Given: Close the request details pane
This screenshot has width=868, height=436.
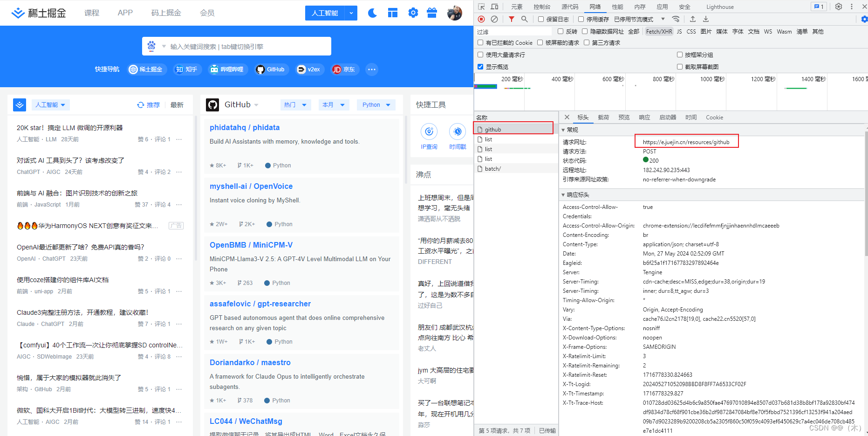Looking at the screenshot, I should pos(567,118).
